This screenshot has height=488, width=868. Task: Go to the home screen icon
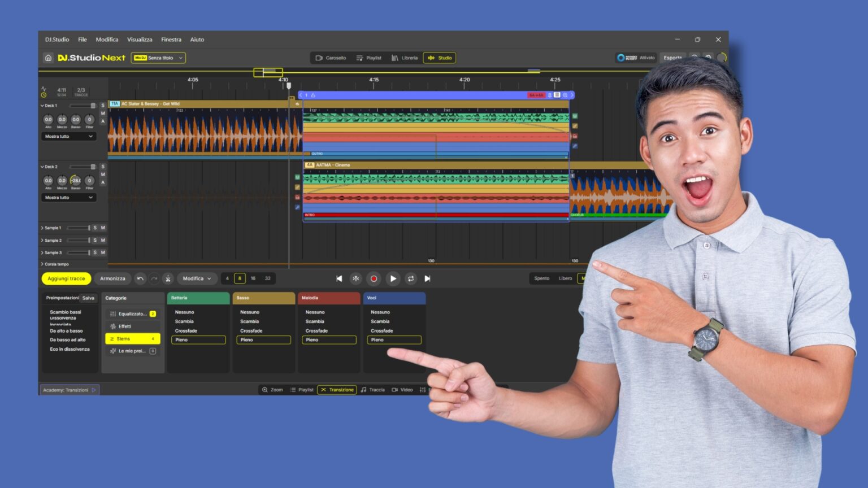pyautogui.click(x=49, y=58)
